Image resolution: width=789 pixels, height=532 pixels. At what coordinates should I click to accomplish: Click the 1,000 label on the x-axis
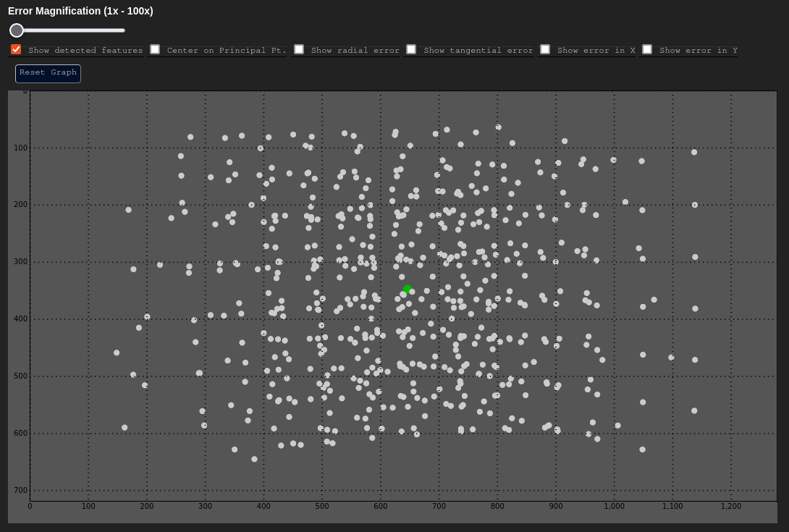click(x=614, y=507)
